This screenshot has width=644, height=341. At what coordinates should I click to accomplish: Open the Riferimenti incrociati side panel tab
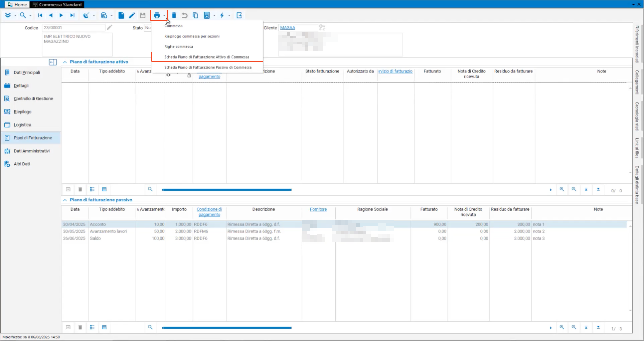(637, 44)
